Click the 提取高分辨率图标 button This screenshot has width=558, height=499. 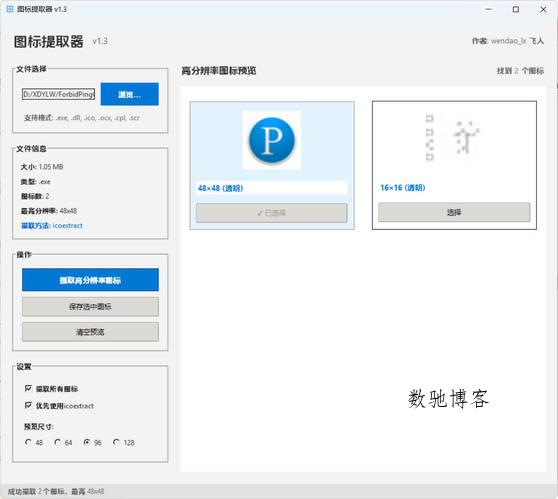[x=90, y=280]
